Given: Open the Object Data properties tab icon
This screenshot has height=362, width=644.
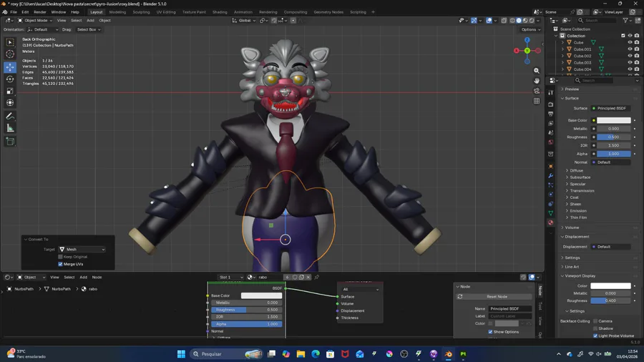Looking at the screenshot, I should coord(551,213).
